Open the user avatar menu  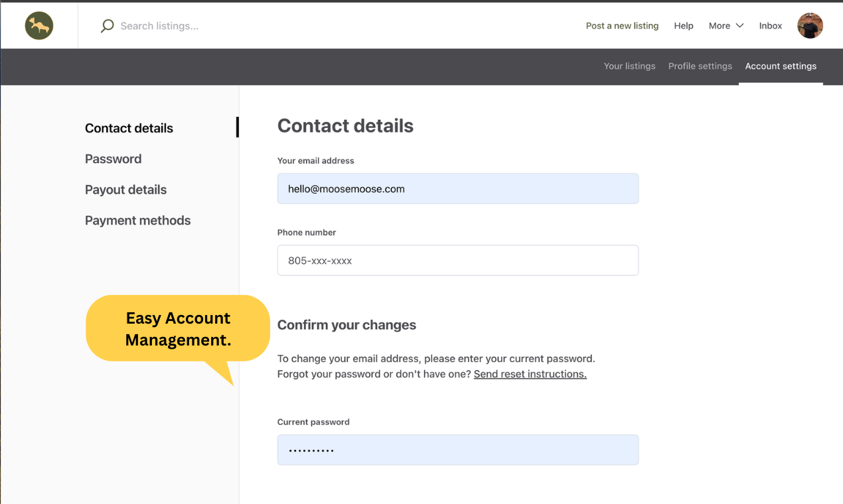pos(810,26)
